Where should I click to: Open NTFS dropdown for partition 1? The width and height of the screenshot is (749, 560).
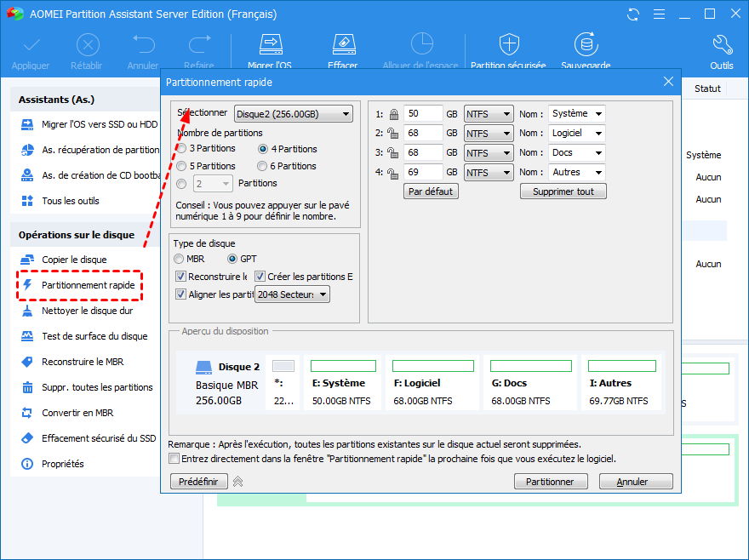pos(489,114)
